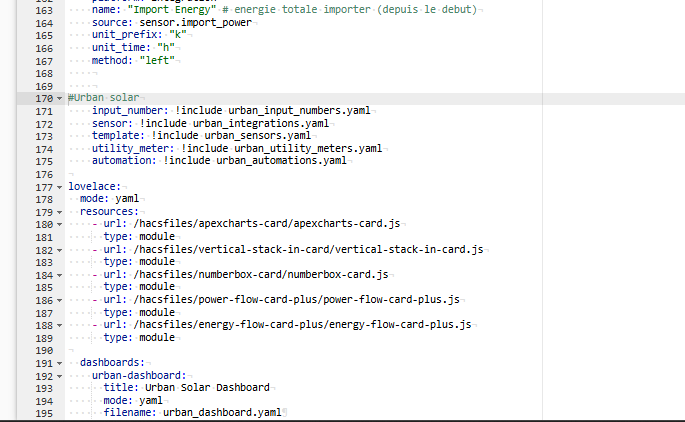This screenshot has width=685, height=422.
Task: Collapse the apexcharts-card fold arrow at line 180
Action: click(59, 225)
